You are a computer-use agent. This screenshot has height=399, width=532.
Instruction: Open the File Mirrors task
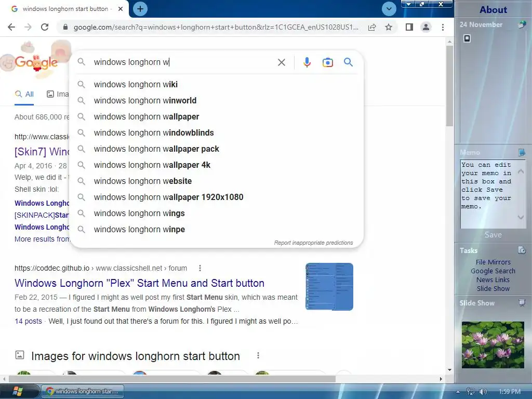click(493, 262)
